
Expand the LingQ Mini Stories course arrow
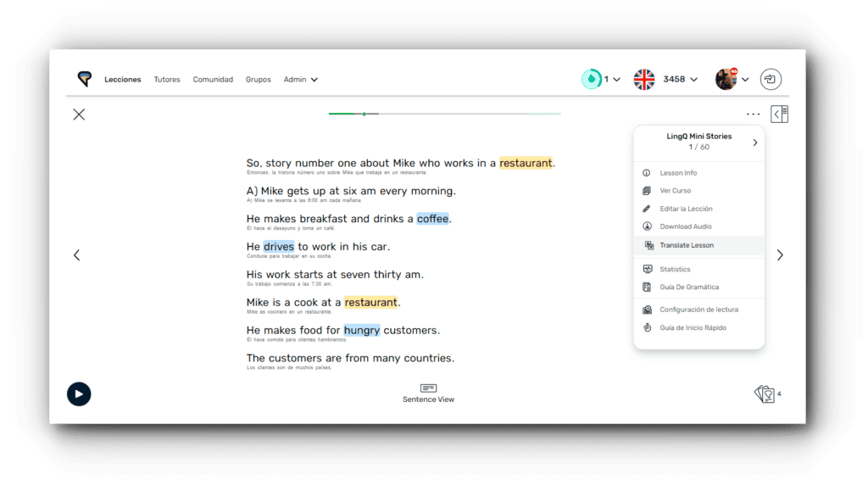(x=754, y=142)
